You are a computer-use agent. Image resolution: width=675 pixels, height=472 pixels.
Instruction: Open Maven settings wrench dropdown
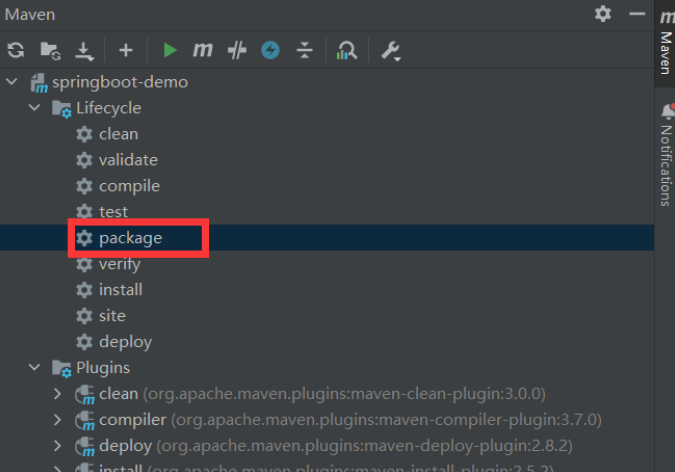pyautogui.click(x=391, y=51)
